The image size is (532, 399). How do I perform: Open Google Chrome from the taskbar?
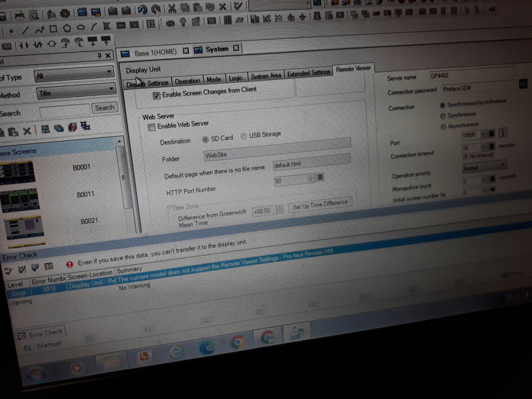[237, 342]
